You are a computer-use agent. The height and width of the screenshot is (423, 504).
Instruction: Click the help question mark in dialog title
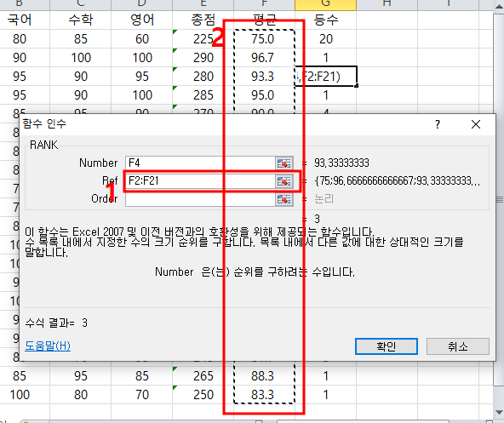click(x=437, y=124)
